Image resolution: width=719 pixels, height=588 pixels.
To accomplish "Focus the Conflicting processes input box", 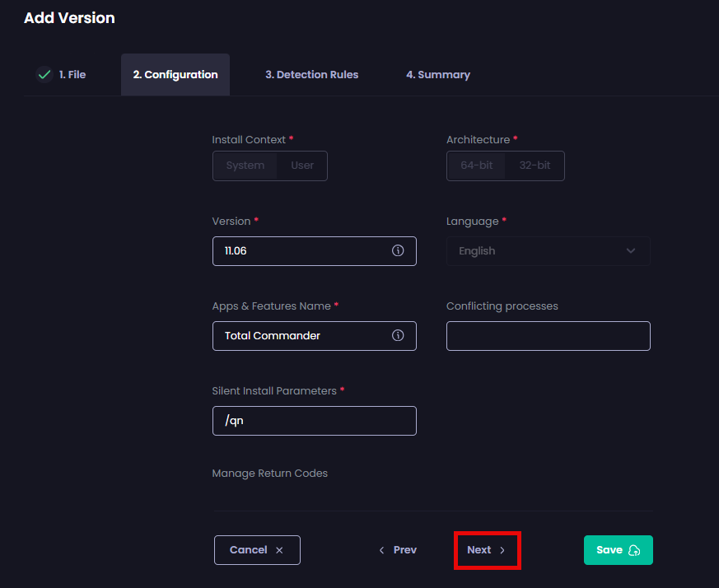I will coord(548,336).
